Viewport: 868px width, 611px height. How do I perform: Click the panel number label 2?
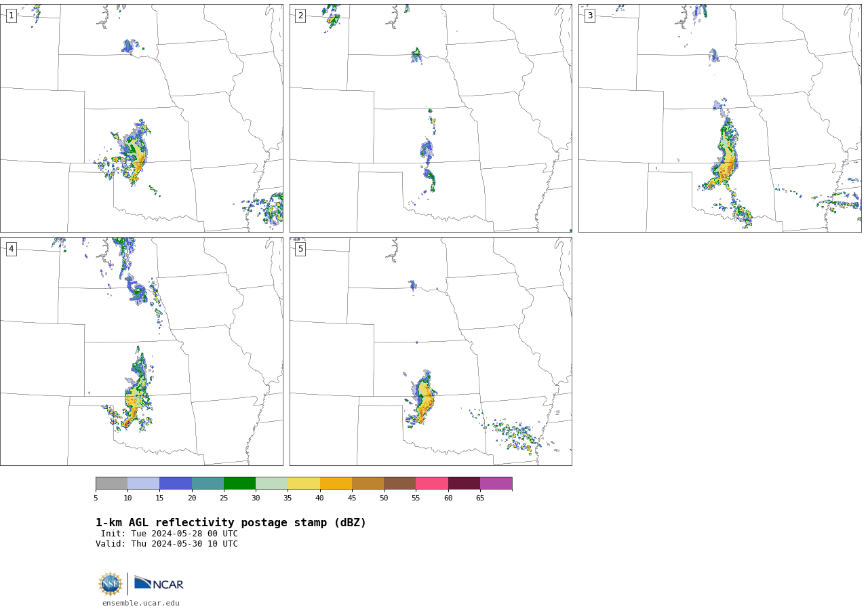300,16
